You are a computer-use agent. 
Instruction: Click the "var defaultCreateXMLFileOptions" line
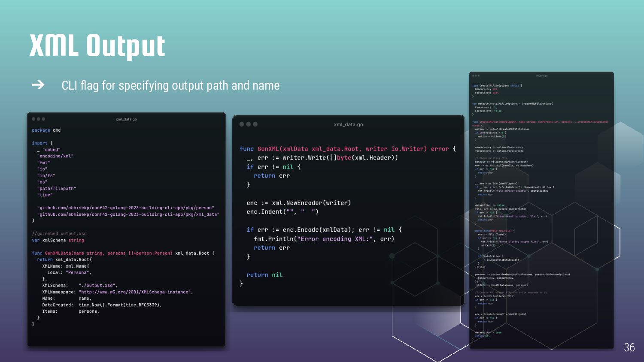point(513,104)
